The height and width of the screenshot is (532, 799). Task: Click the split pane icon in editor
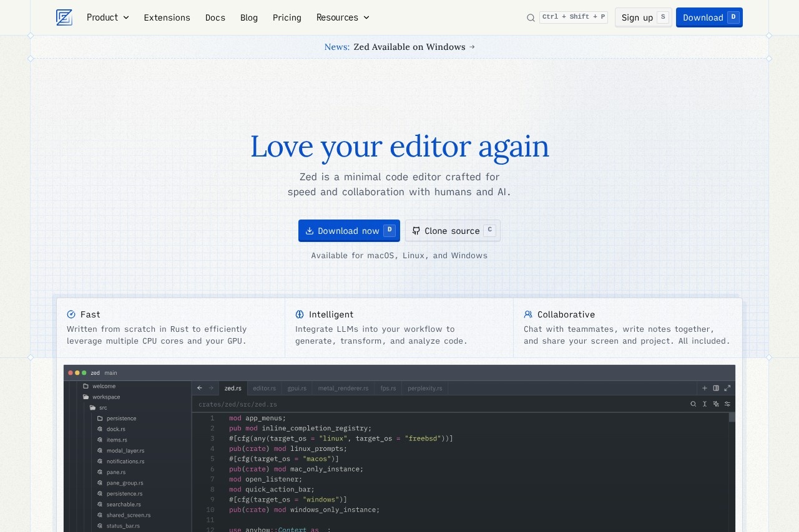(716, 388)
